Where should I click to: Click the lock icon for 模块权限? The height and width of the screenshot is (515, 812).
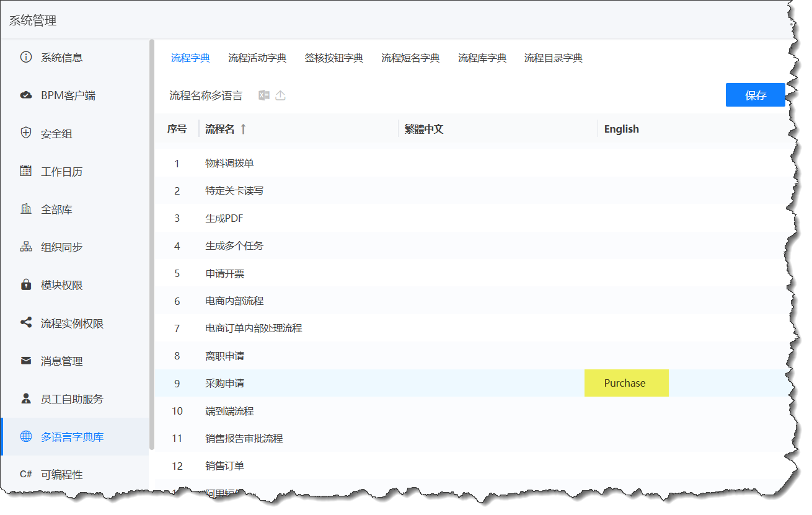click(x=25, y=284)
